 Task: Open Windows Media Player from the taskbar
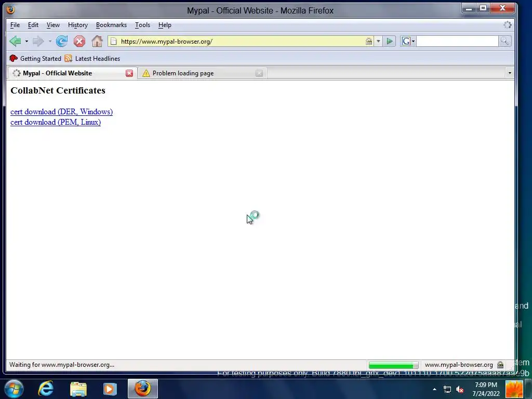110,389
